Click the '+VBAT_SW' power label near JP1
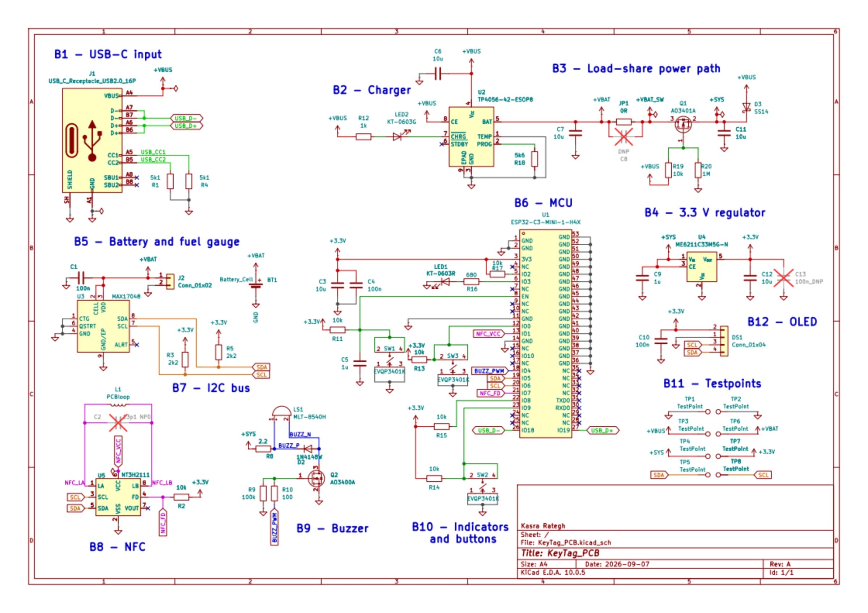The width and height of the screenshot is (868, 613). click(650, 99)
